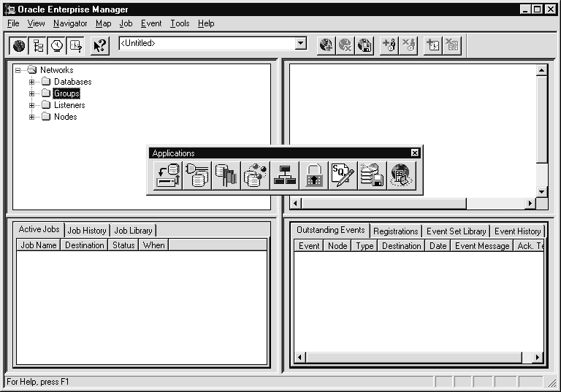Click the Event Message column header
561x392 pixels.
482,246
